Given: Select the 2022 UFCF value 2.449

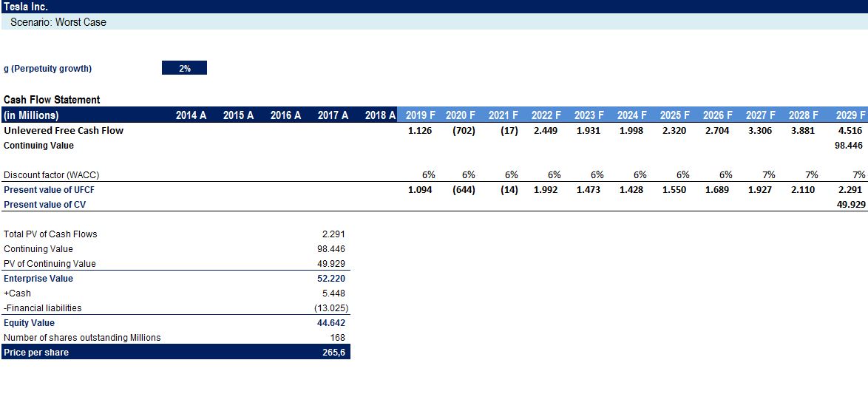Looking at the screenshot, I should (545, 131).
